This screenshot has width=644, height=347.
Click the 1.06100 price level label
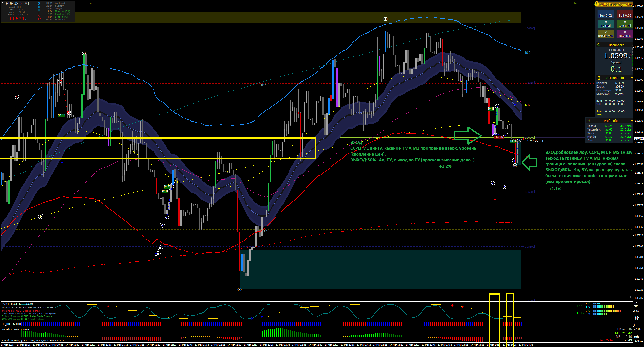point(529,83)
